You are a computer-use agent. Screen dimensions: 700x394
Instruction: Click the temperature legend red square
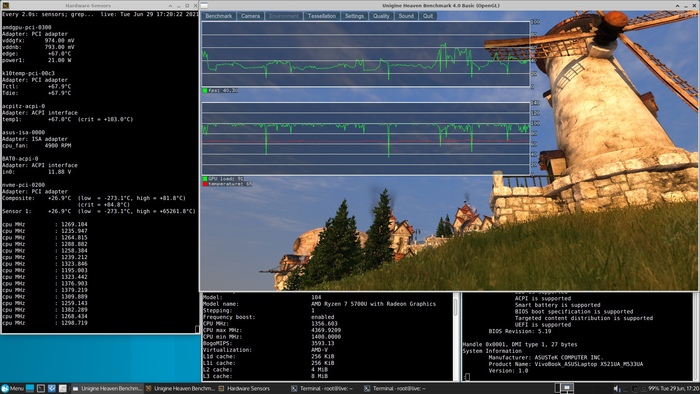click(205, 184)
